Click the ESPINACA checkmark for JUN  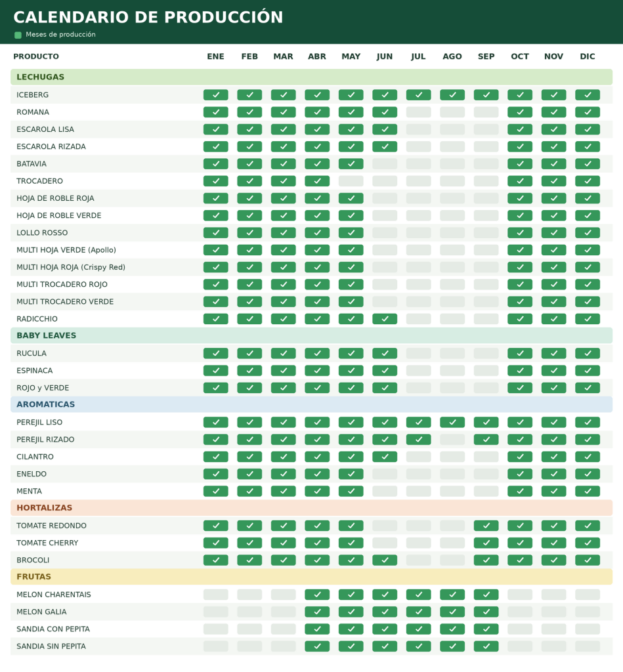click(385, 371)
